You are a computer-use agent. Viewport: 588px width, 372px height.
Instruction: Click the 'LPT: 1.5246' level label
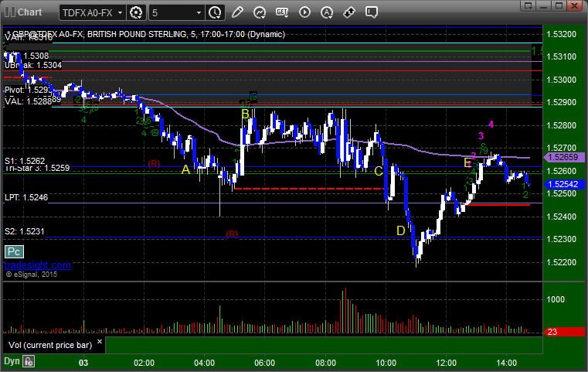[x=26, y=197]
